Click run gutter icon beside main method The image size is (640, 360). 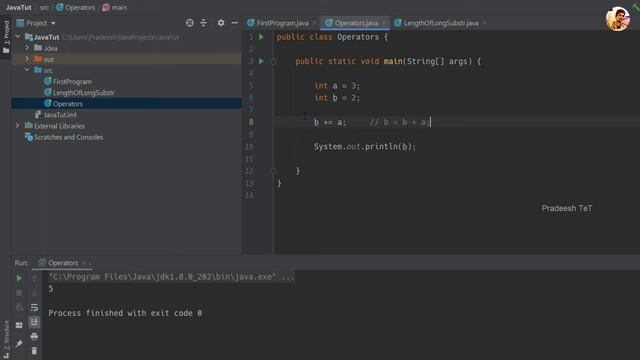coord(261,61)
